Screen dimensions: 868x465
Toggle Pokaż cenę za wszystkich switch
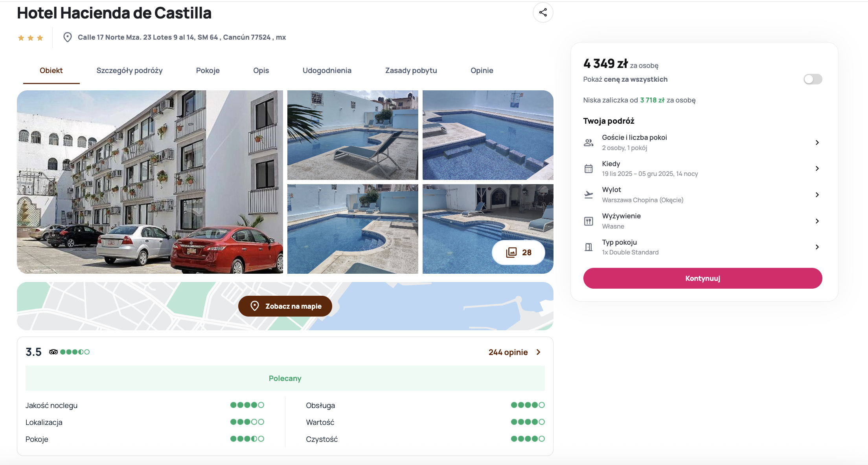click(813, 79)
